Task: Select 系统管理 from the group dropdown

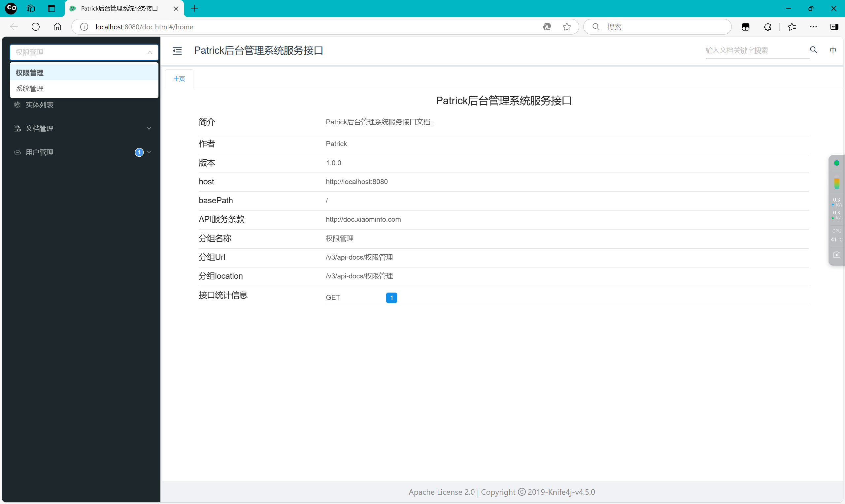Action: (30, 89)
